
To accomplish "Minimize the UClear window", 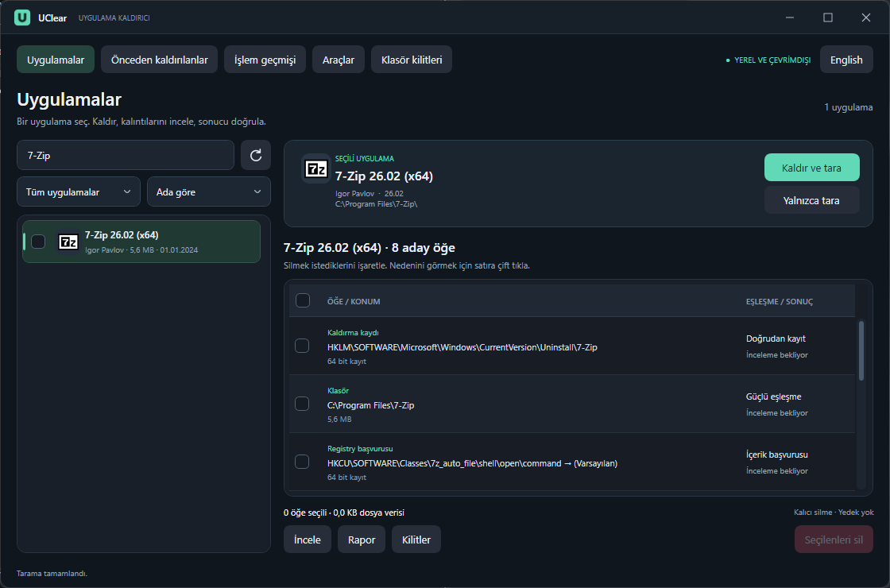I will [790, 17].
